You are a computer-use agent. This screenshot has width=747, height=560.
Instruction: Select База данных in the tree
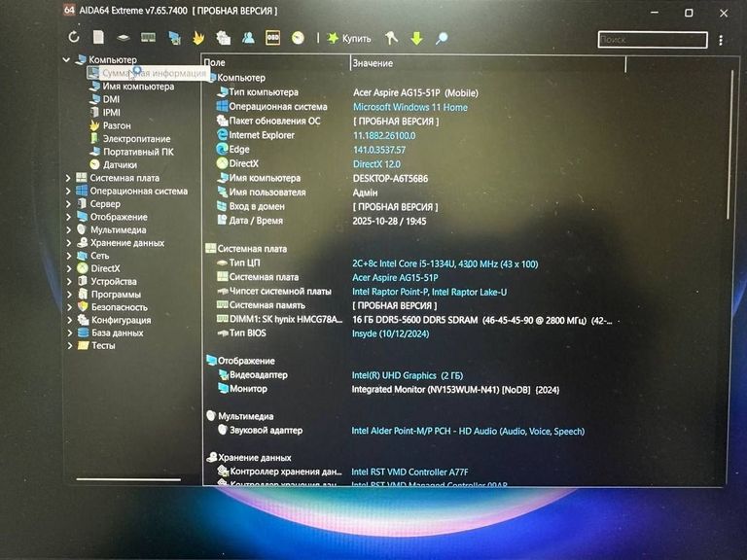(111, 332)
